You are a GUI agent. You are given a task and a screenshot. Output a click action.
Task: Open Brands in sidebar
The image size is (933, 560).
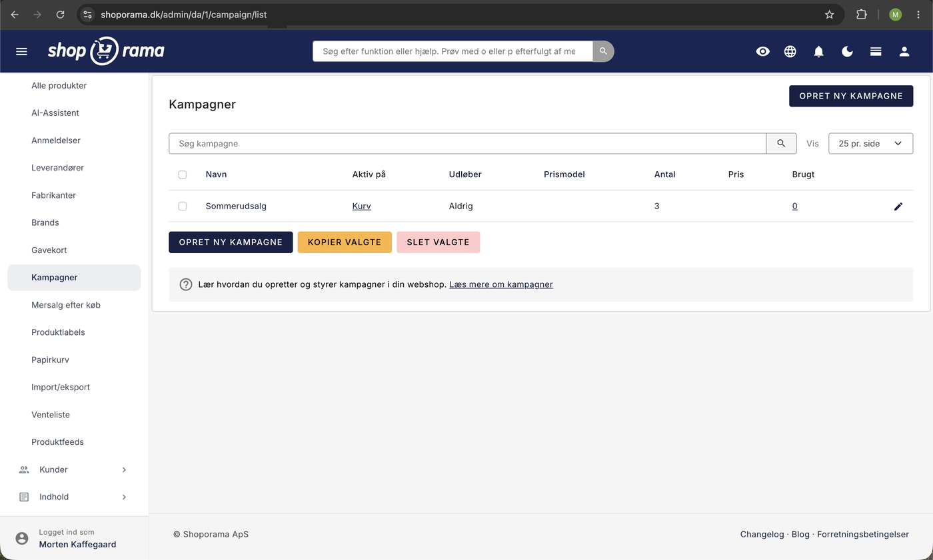[45, 222]
